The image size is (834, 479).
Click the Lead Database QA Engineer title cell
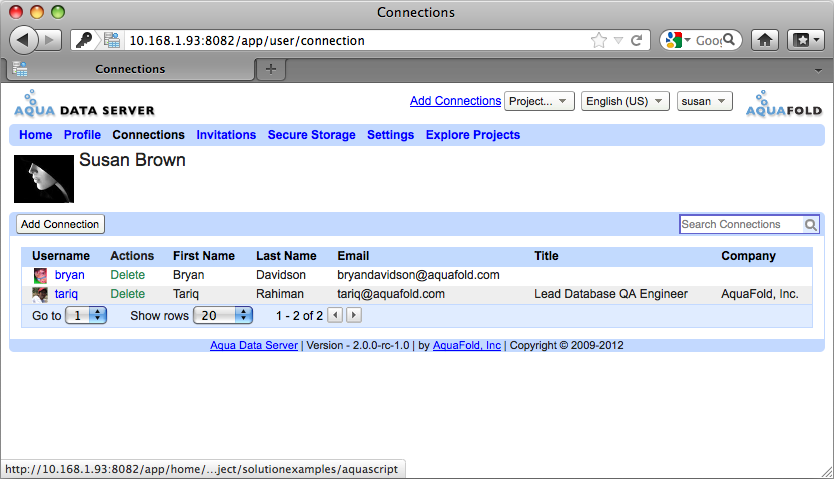611,294
